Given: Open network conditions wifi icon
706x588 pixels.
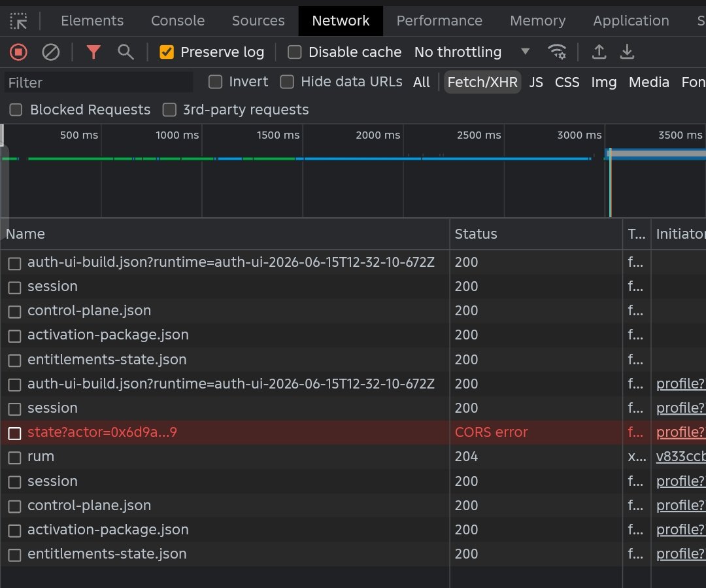Looking at the screenshot, I should pyautogui.click(x=557, y=52).
